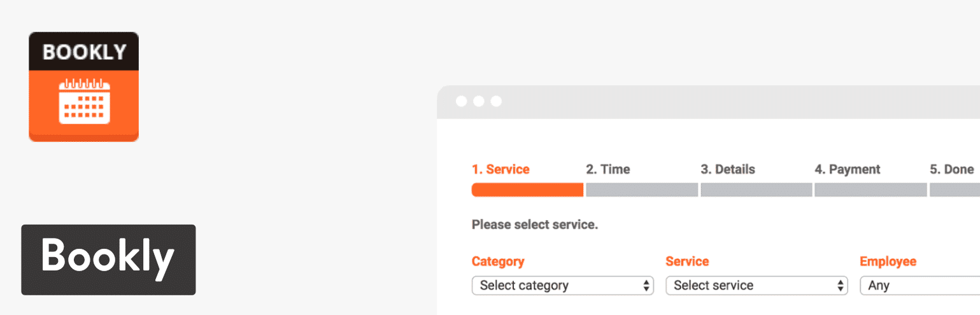980x315 pixels.
Task: Open the Employee dropdown showing Any
Action: click(x=920, y=286)
